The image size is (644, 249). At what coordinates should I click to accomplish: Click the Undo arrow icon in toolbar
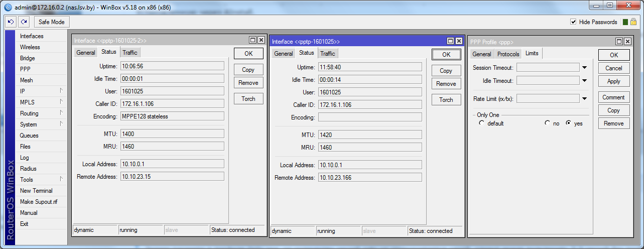[11, 22]
